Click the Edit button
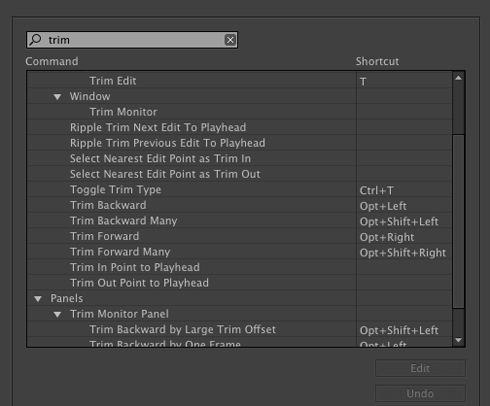Viewport: 490px width, 406px height. (x=420, y=368)
